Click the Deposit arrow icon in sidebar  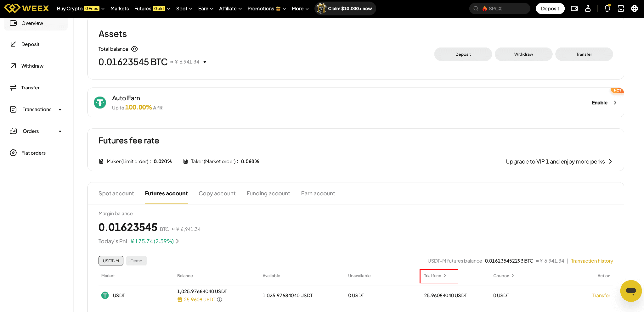click(x=13, y=44)
